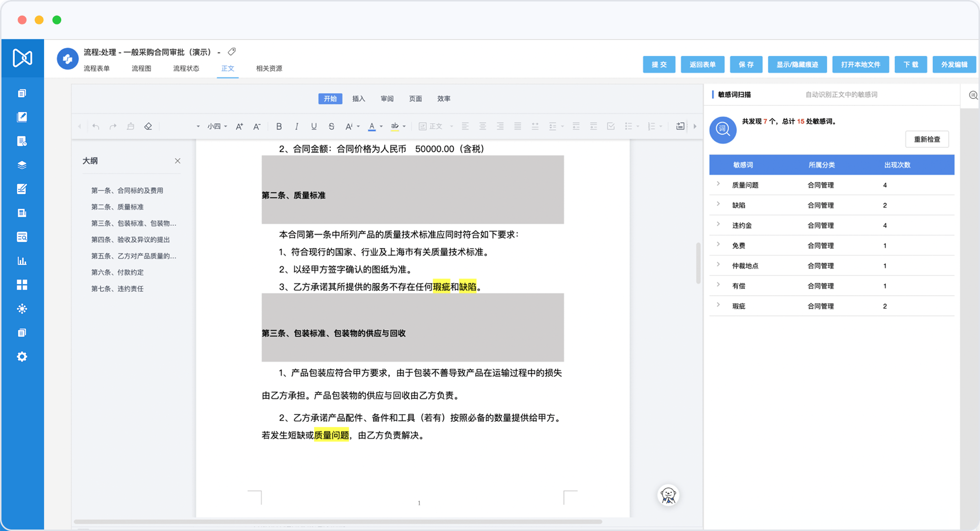The image size is (980, 531).
Task: Increase font size with A+ icon
Action: pyautogui.click(x=239, y=126)
